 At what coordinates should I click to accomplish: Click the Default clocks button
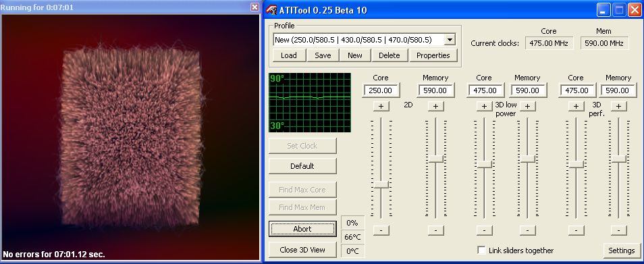302,166
